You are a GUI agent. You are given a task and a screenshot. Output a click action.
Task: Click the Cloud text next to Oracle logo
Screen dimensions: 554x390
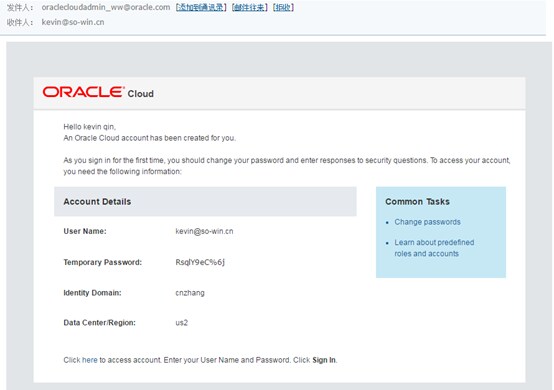141,94
